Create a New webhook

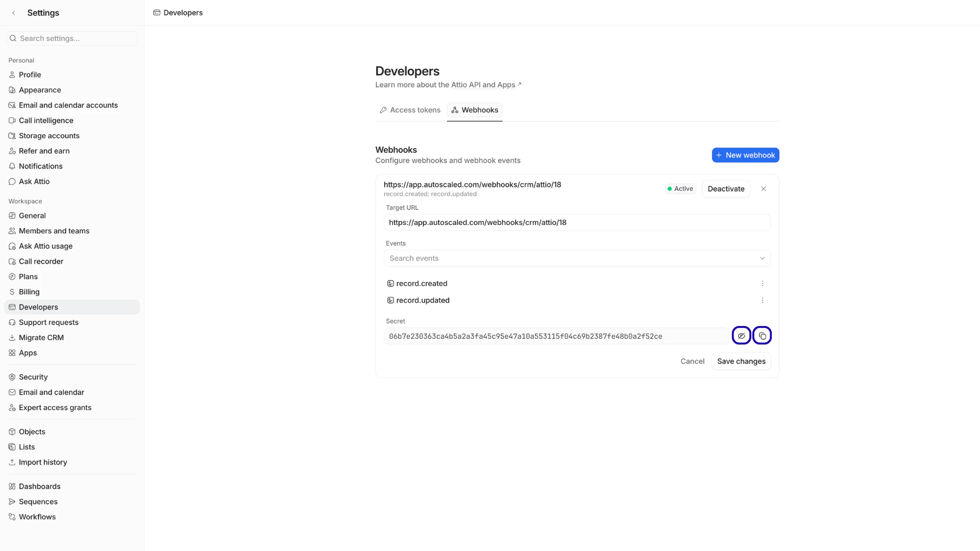pos(745,155)
